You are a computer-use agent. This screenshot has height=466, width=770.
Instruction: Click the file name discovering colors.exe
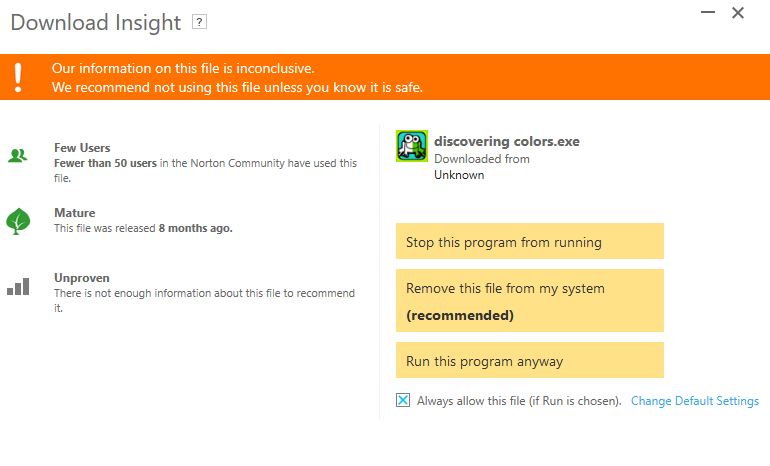point(507,141)
